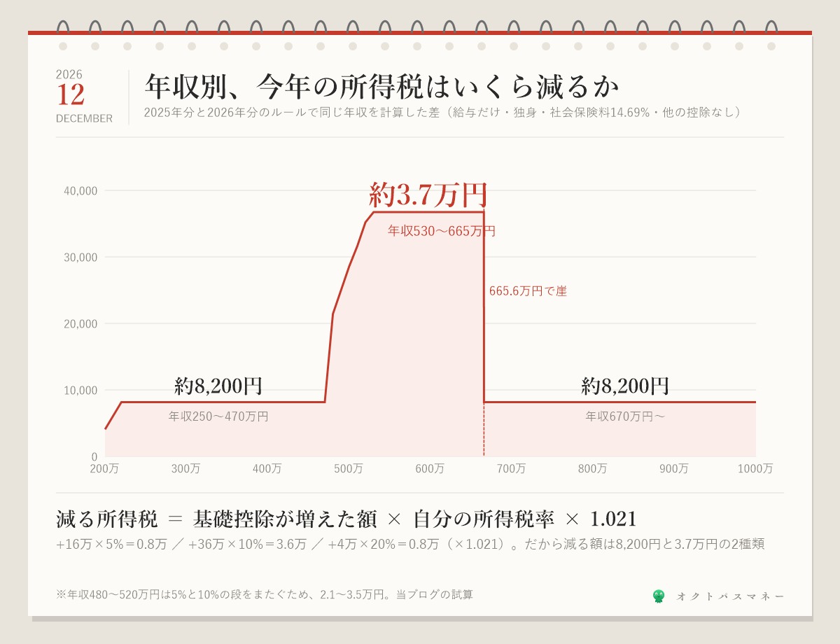This screenshot has height=644, width=840.
Task: Click the DECEMBER month label
Action: (x=84, y=118)
